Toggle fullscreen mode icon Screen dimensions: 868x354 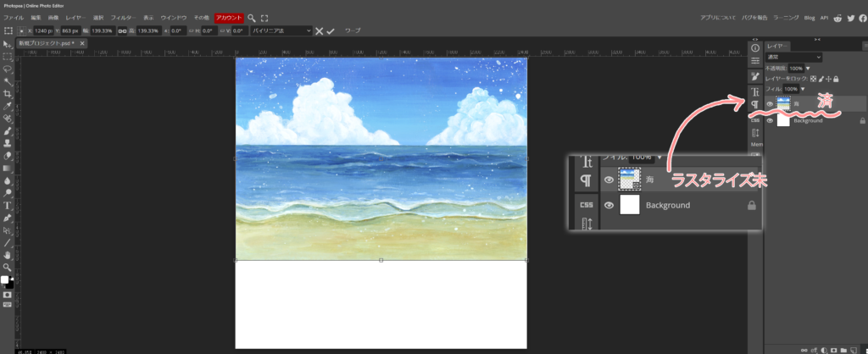pyautogui.click(x=264, y=17)
